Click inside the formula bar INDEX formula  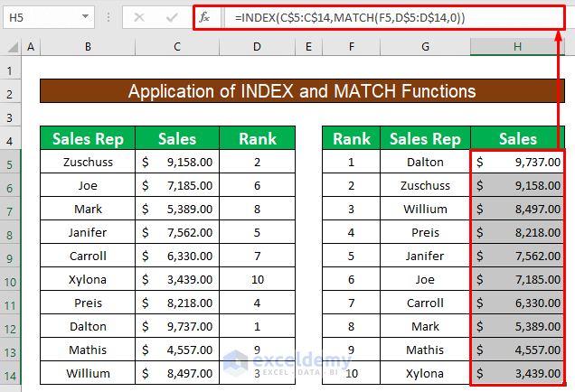point(350,17)
